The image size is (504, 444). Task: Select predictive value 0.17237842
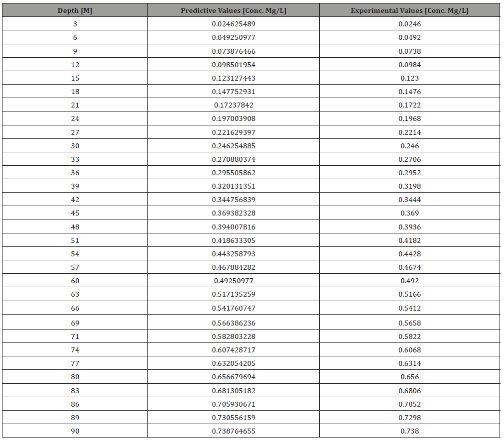tap(234, 106)
